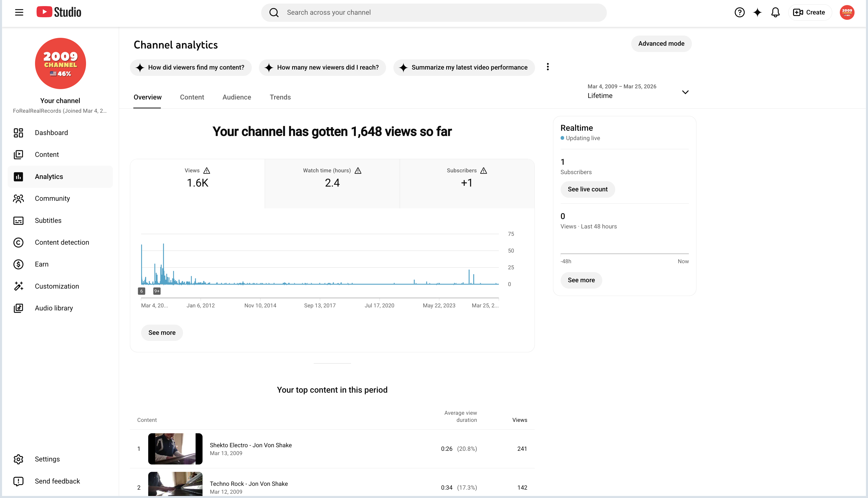Screen dimensions: 868x498
Task: Open the three-dot more options menu
Action: (x=547, y=67)
